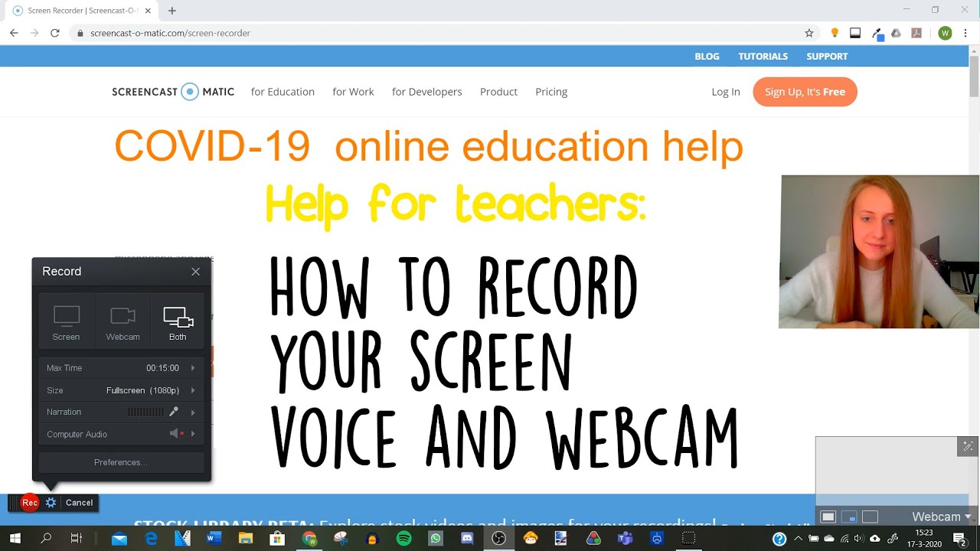Image resolution: width=980 pixels, height=551 pixels.
Task: Open the for Work menu
Action: tap(353, 92)
